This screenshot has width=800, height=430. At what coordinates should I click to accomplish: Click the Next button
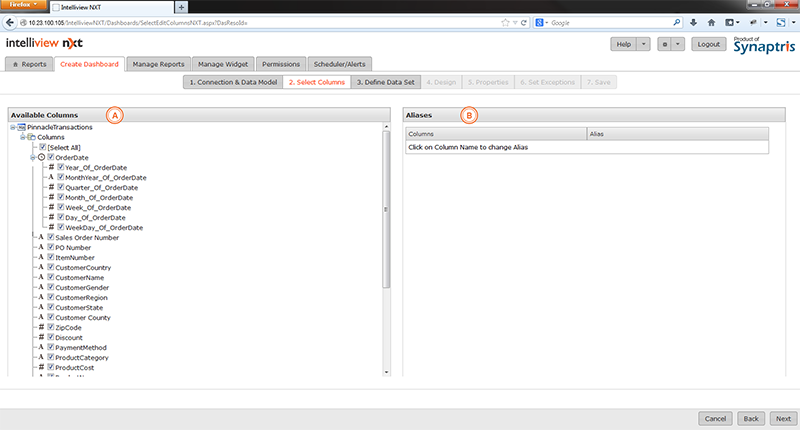(x=783, y=418)
